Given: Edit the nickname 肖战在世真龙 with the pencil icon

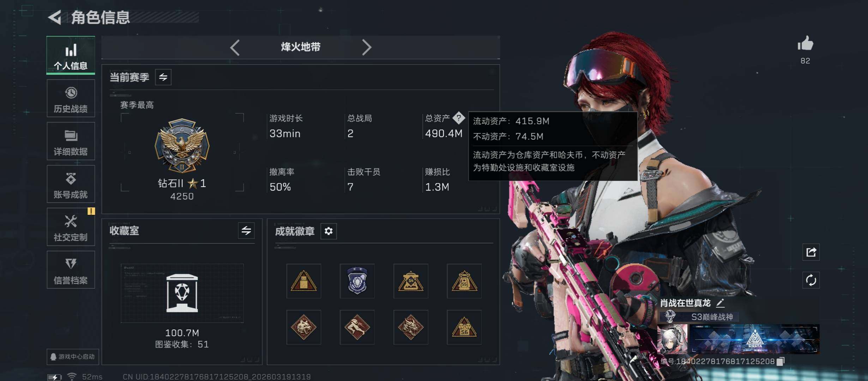Looking at the screenshot, I should [720, 303].
